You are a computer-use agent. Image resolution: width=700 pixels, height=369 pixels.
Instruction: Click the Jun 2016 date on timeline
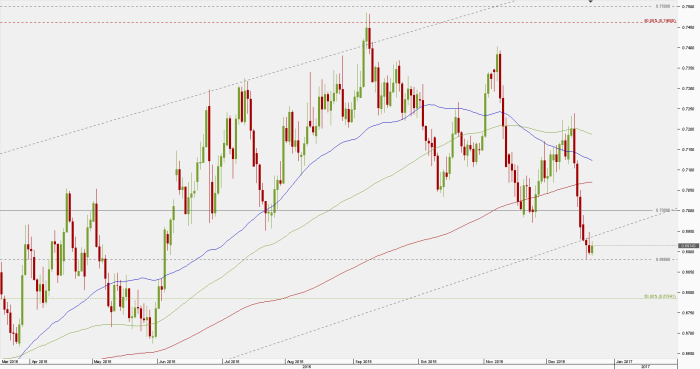[x=167, y=361]
